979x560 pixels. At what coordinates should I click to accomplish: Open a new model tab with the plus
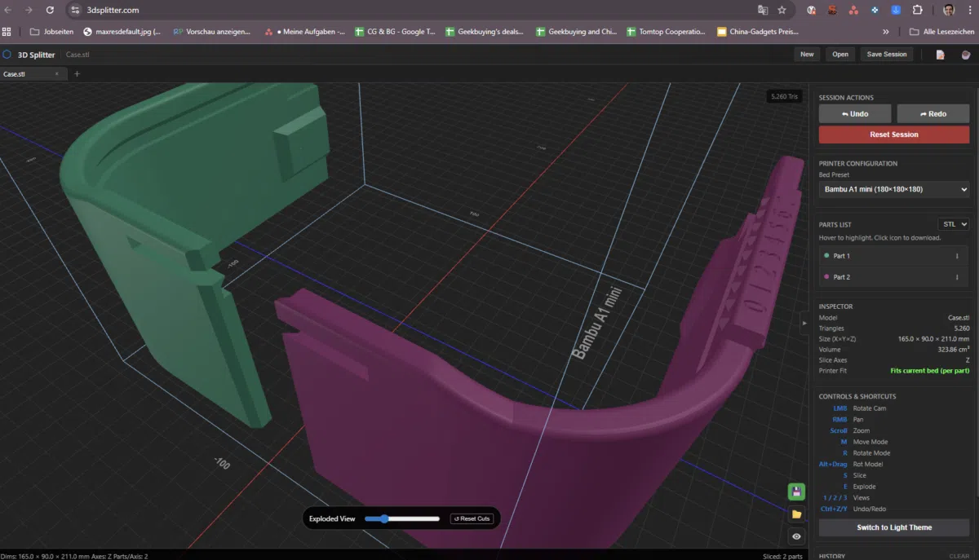pyautogui.click(x=77, y=73)
